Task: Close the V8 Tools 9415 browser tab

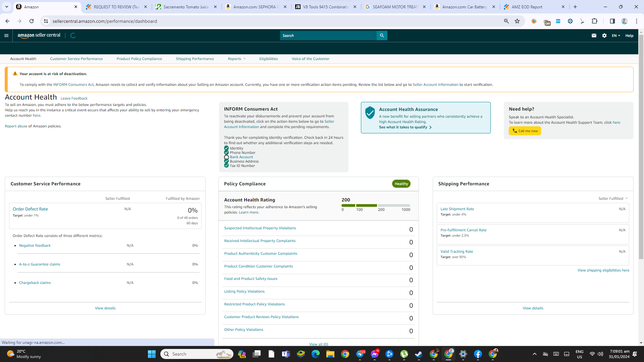Action: point(355,7)
